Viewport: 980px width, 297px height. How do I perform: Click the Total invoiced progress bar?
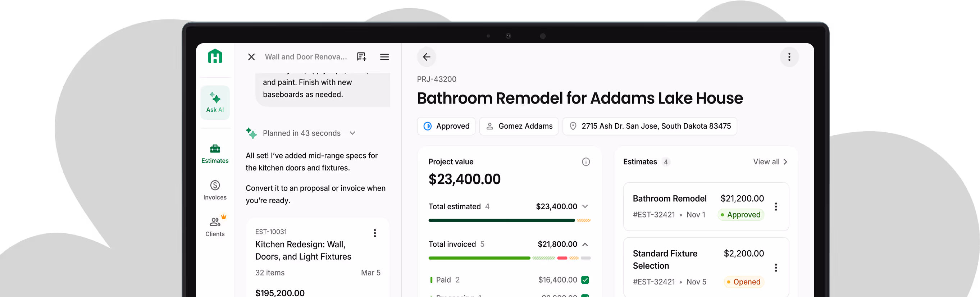coord(509,258)
